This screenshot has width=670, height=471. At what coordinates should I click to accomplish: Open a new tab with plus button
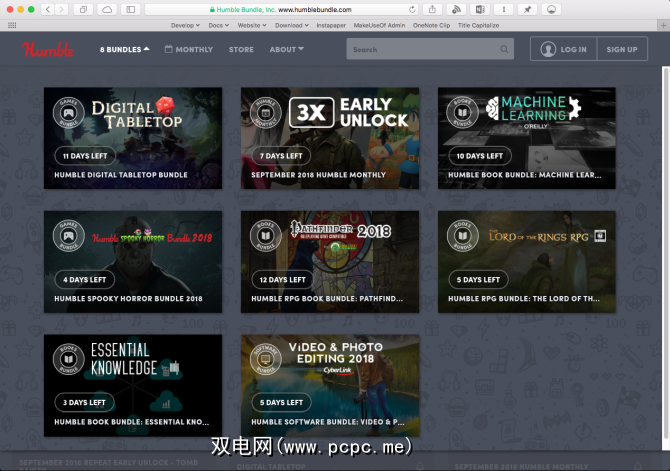coord(663,25)
